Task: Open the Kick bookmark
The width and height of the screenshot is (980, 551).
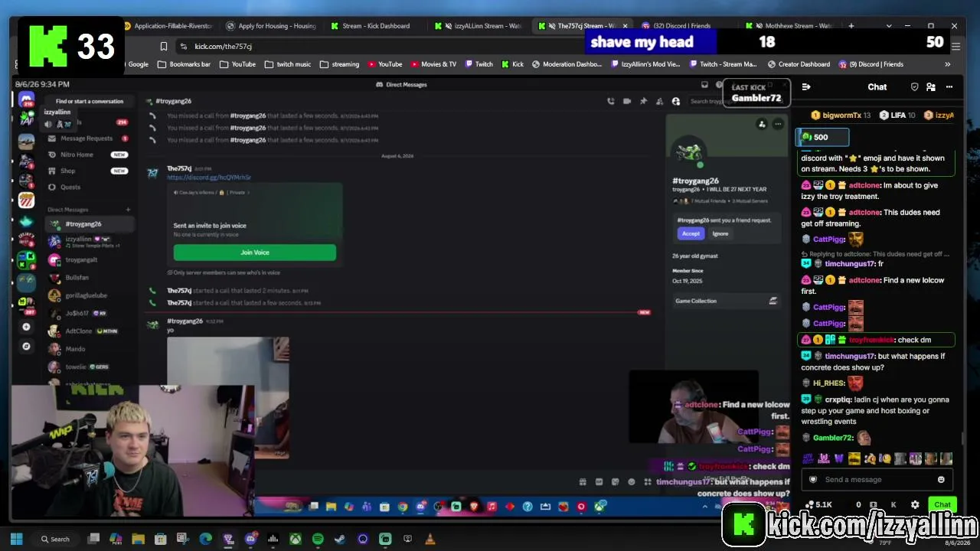Action: click(513, 64)
